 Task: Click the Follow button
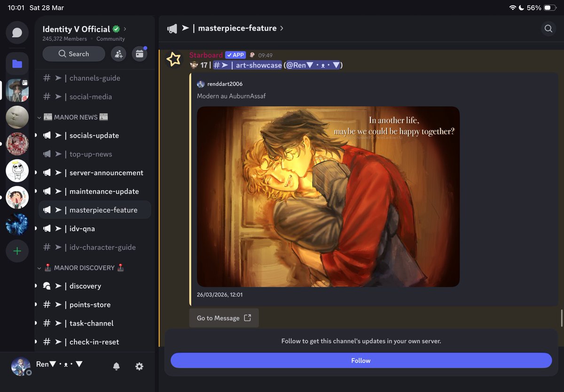[x=361, y=361]
